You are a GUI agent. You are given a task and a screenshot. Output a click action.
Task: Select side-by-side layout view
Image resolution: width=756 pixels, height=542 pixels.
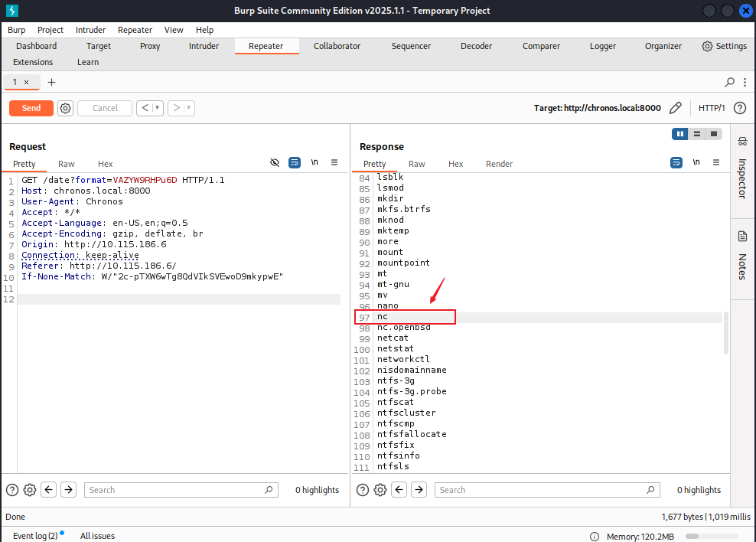(679, 133)
